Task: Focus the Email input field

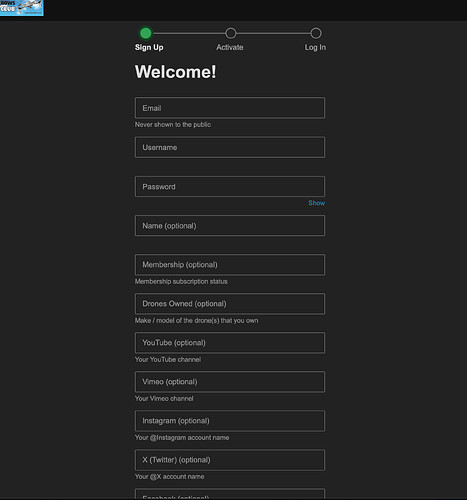Action: 230,108
